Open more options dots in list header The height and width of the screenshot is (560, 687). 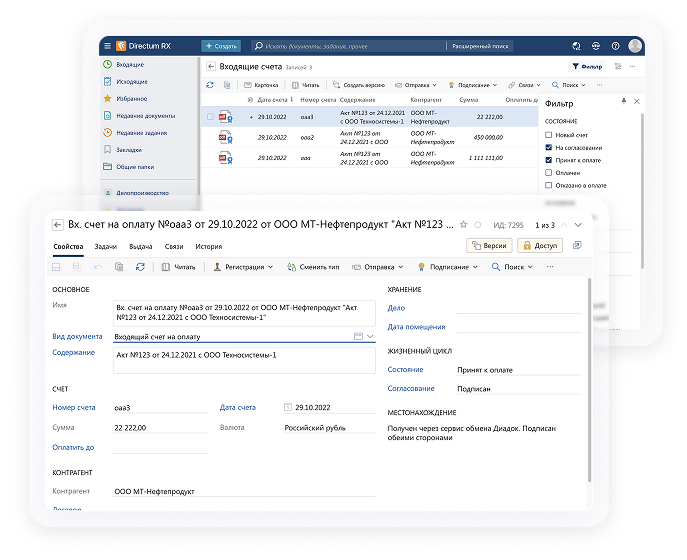632,67
